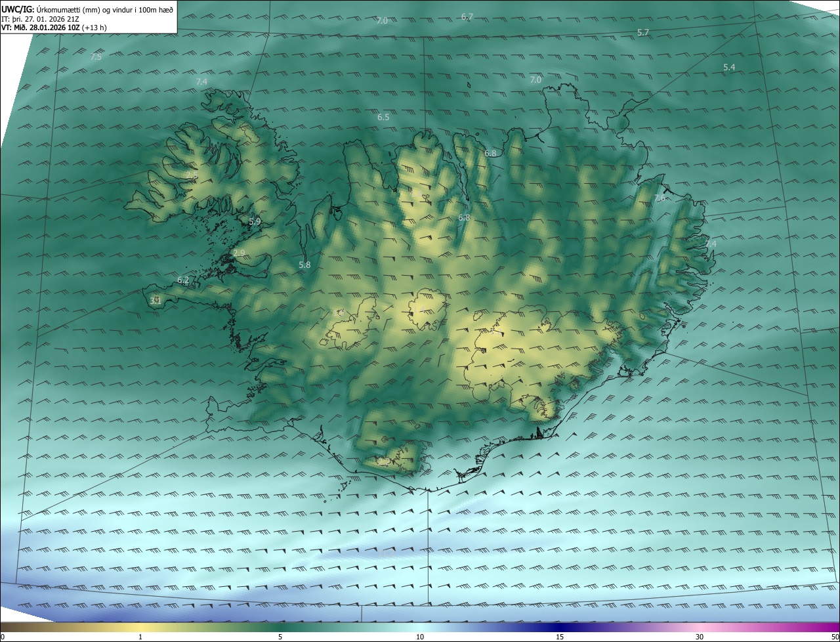Click the 7.4 label north of the Westfjords
Viewport: 840px width, 642px height.
pos(201,81)
